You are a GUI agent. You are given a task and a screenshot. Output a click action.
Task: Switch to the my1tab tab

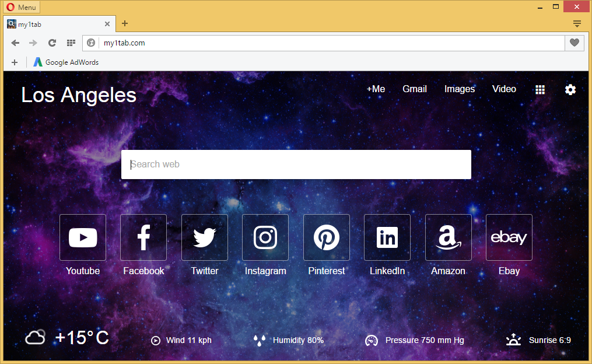[x=58, y=24]
